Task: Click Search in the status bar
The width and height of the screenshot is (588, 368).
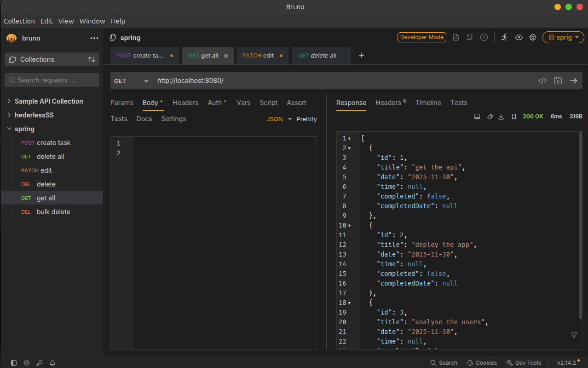Action: (x=444, y=363)
